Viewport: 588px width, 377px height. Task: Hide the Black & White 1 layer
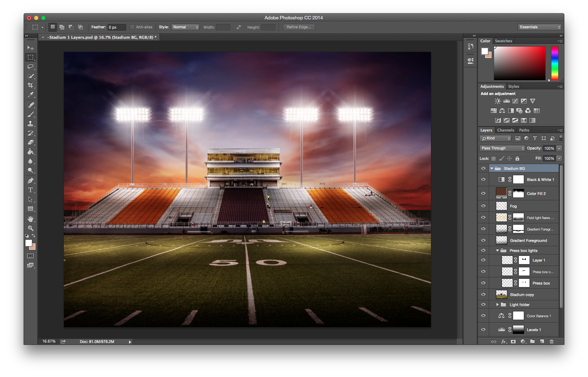[x=483, y=180]
